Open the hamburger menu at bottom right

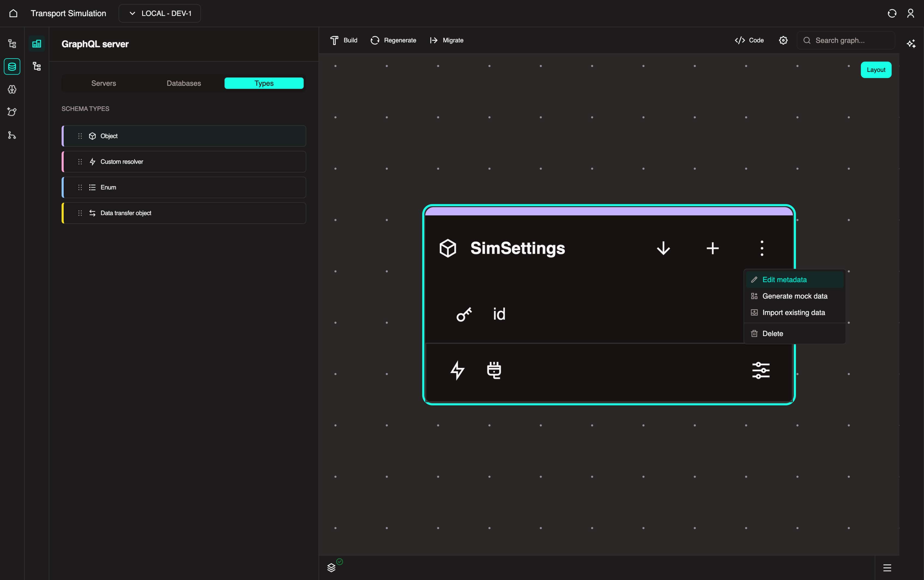(x=887, y=568)
